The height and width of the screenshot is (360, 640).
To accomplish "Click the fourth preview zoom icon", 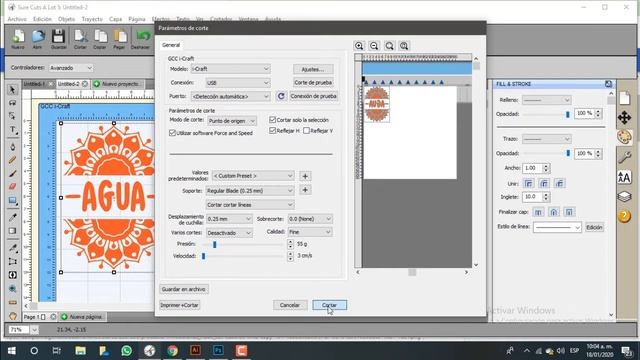I will point(404,46).
